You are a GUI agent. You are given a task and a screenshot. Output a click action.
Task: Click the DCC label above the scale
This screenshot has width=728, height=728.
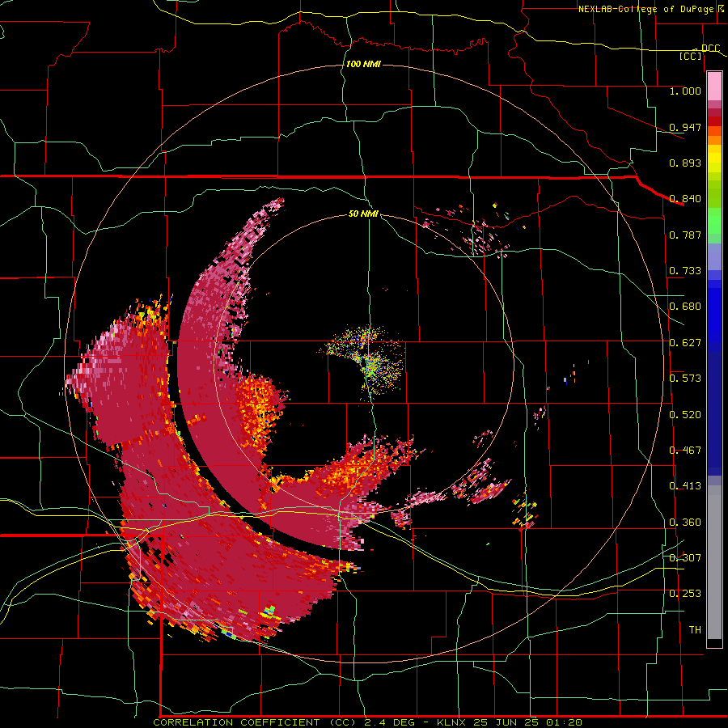pyautogui.click(x=710, y=48)
